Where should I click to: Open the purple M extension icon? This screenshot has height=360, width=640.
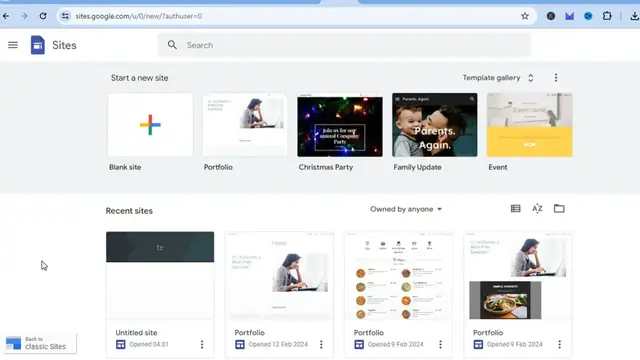569,16
